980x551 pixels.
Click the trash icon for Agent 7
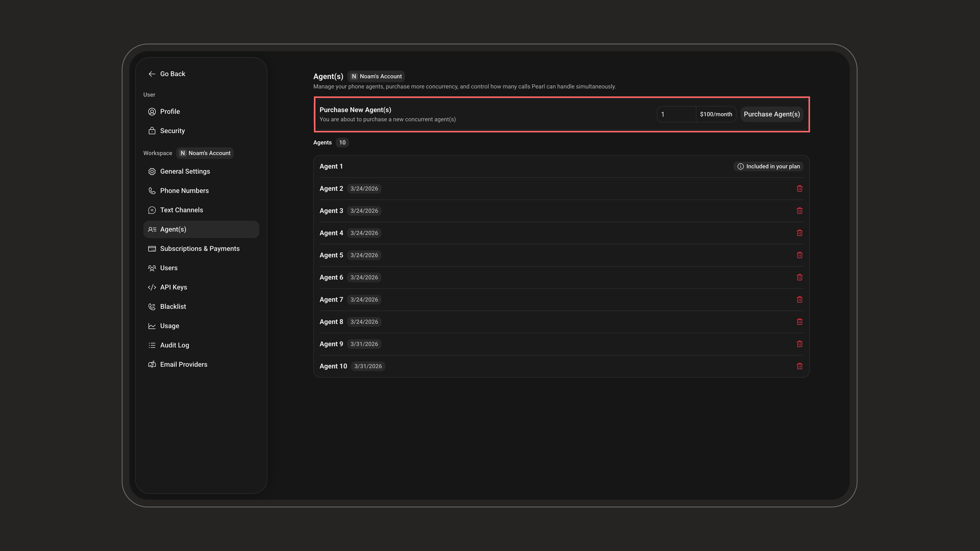[799, 300]
